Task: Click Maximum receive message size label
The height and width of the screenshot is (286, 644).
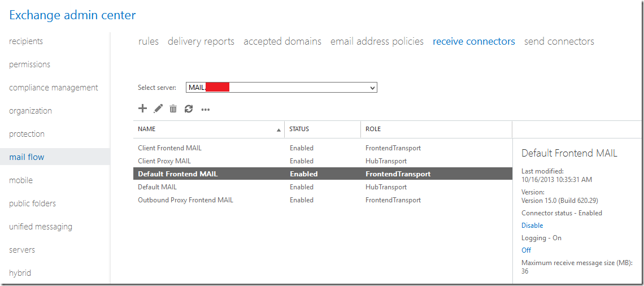Action: [577, 263]
